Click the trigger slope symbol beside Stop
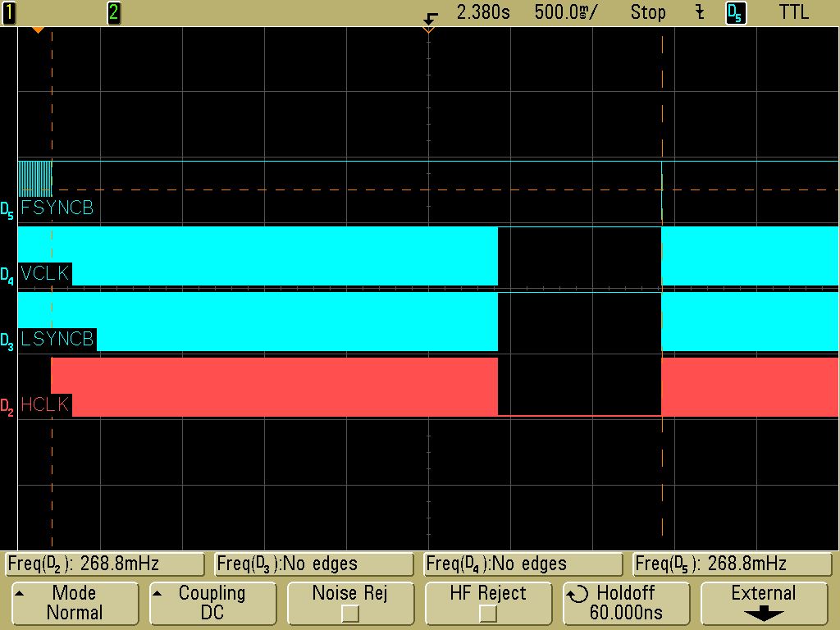840x630 pixels. click(x=700, y=12)
